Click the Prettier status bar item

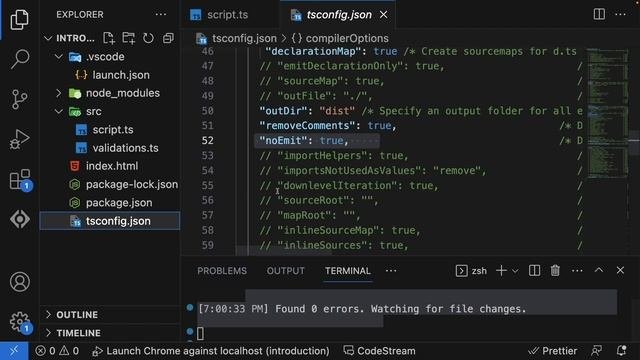pos(553,351)
